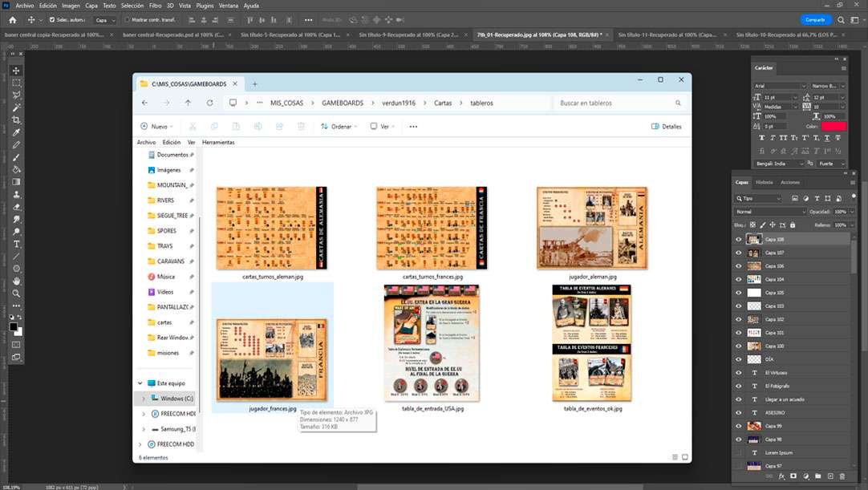Hide the Capa 107 layer

738,253
